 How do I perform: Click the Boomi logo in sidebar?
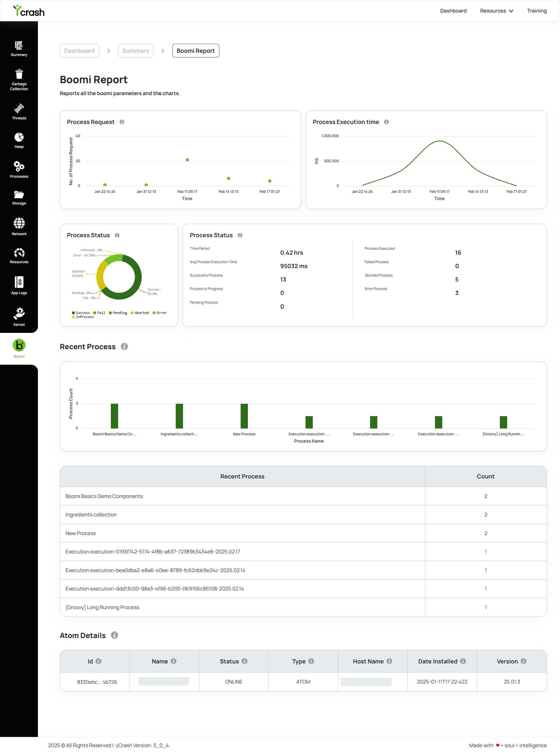tap(19, 345)
